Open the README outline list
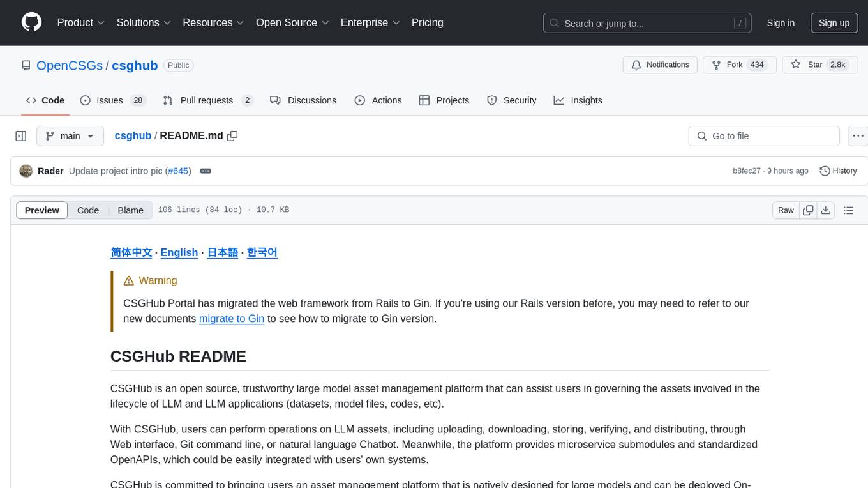The image size is (868, 488). 848,210
